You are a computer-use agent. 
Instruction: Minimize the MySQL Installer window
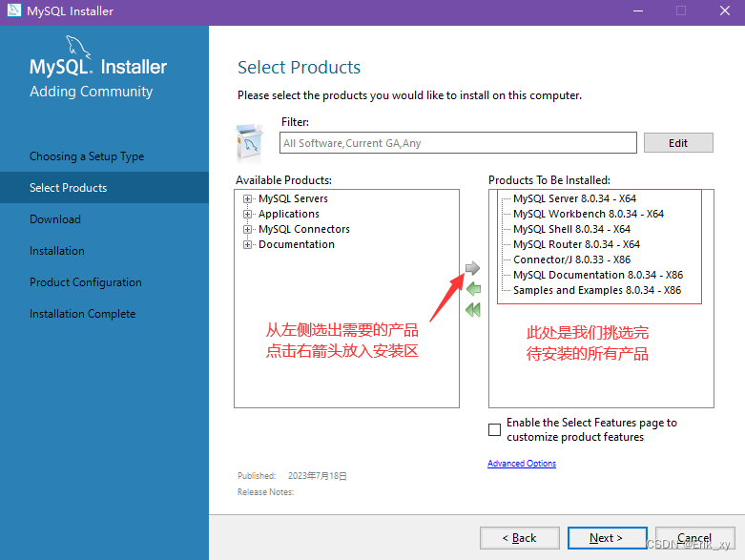tap(638, 10)
